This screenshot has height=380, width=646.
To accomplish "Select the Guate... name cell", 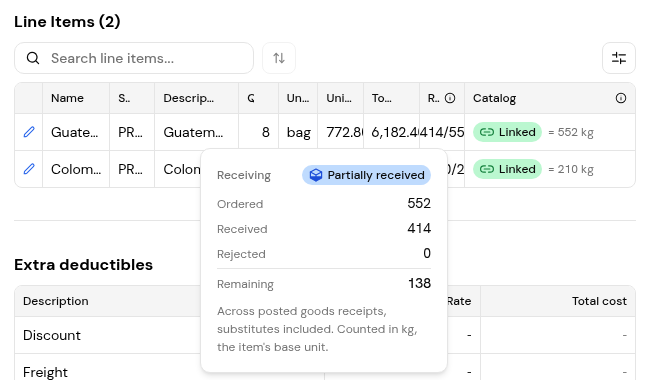I will pyautogui.click(x=76, y=132).
